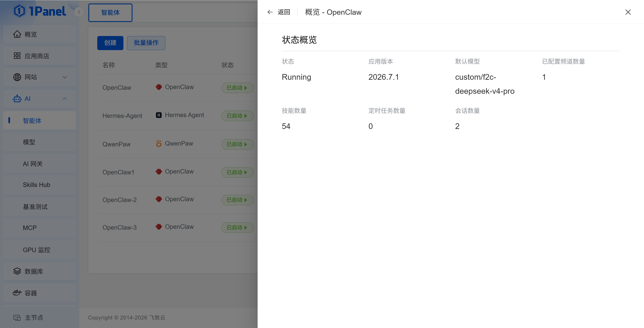Open the 已启动 status dropdown for QwenPaw
This screenshot has width=644, height=328.
pyautogui.click(x=237, y=144)
